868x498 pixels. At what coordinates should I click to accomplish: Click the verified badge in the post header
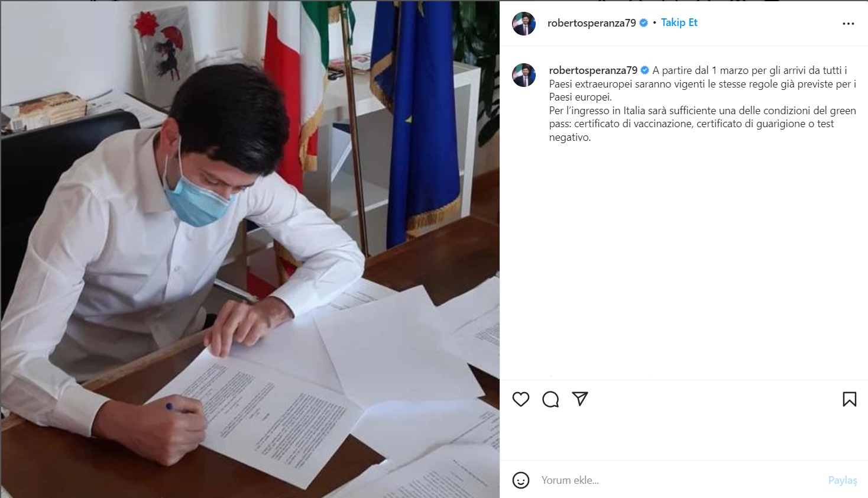644,23
